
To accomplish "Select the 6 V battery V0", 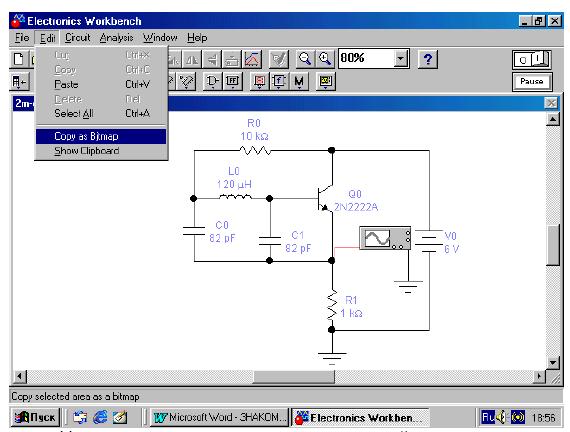I will point(429,241).
